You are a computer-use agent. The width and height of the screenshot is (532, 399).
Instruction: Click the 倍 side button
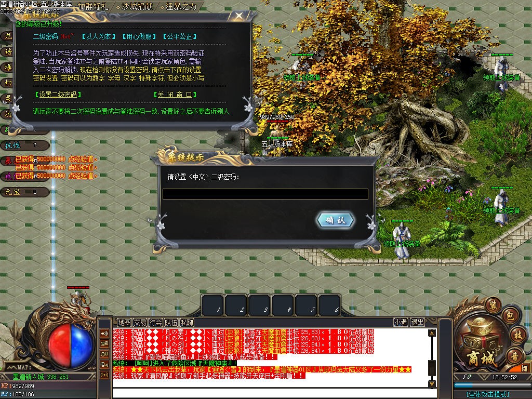(x=8, y=51)
